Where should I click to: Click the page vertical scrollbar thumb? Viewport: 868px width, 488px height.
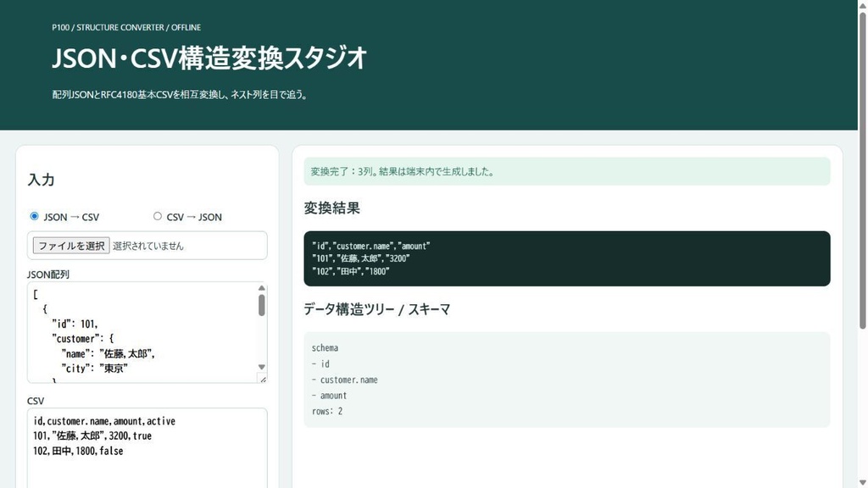coord(862,170)
